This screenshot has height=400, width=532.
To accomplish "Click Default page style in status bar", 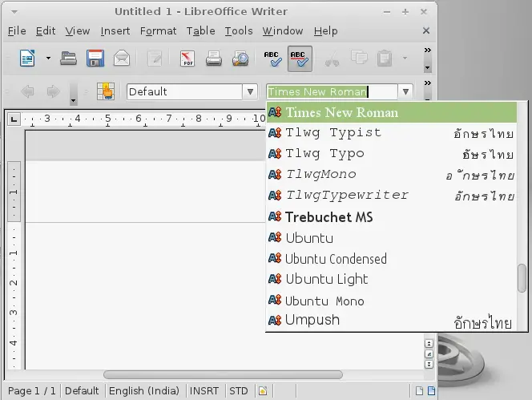I will coord(82,391).
